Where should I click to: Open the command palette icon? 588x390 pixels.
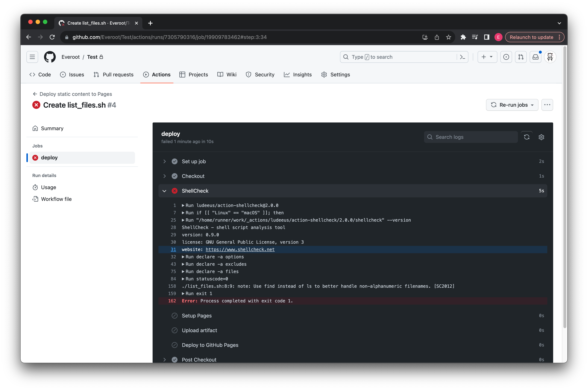(x=462, y=57)
